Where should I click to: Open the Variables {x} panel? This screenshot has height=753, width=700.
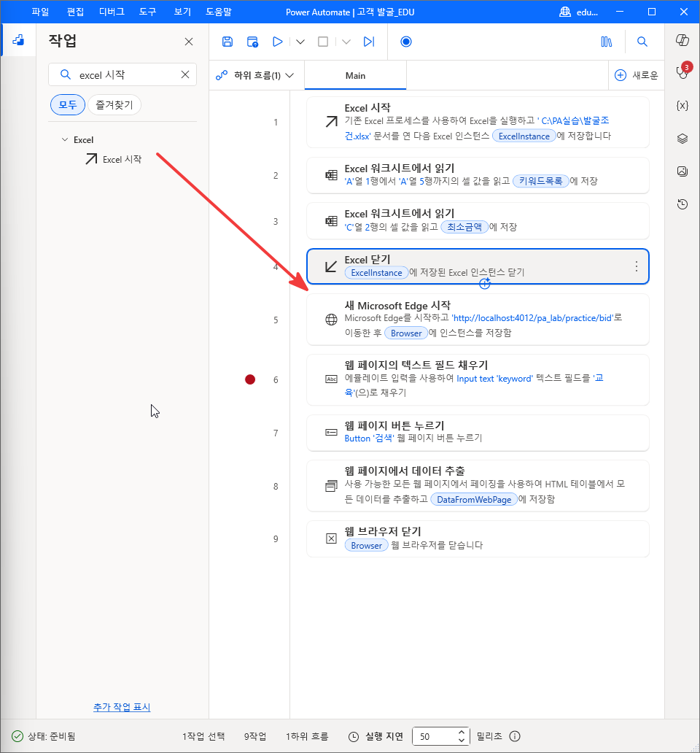pos(682,106)
